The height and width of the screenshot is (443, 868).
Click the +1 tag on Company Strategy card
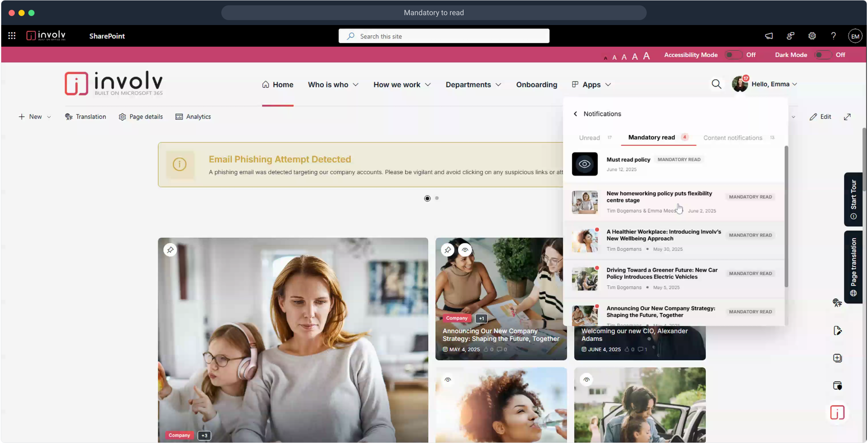481,318
